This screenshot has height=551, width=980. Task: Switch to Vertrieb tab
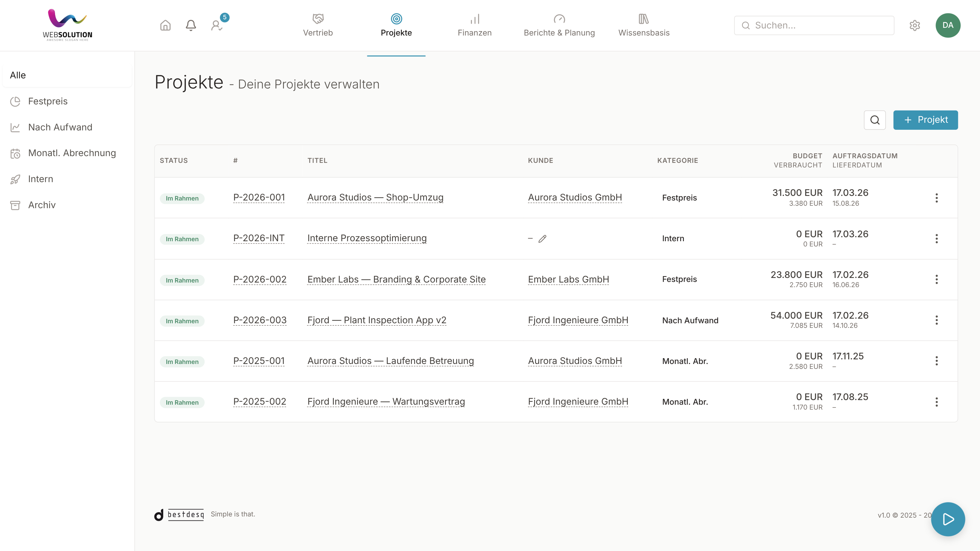318,25
